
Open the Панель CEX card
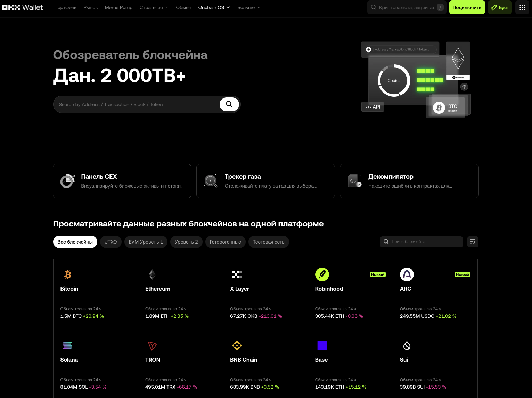pos(122,181)
